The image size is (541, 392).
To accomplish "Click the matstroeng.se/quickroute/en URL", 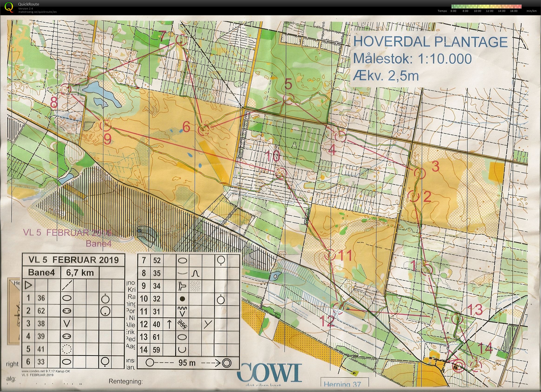I will point(37,12).
